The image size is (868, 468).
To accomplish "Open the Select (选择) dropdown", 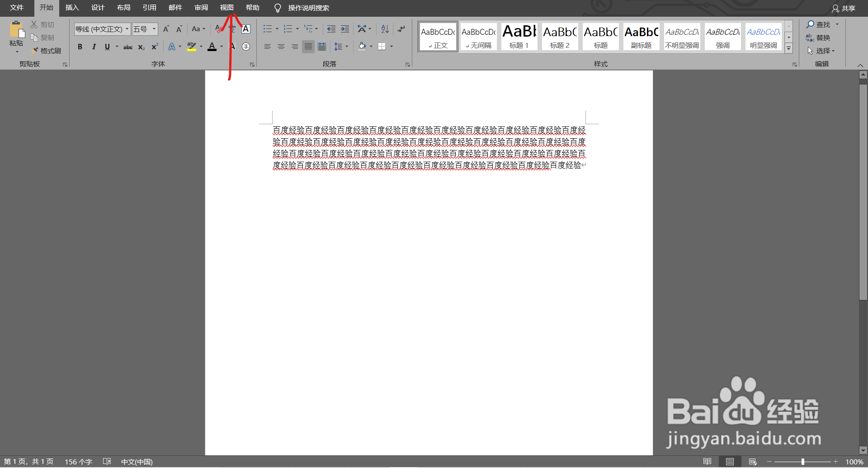I will (821, 51).
